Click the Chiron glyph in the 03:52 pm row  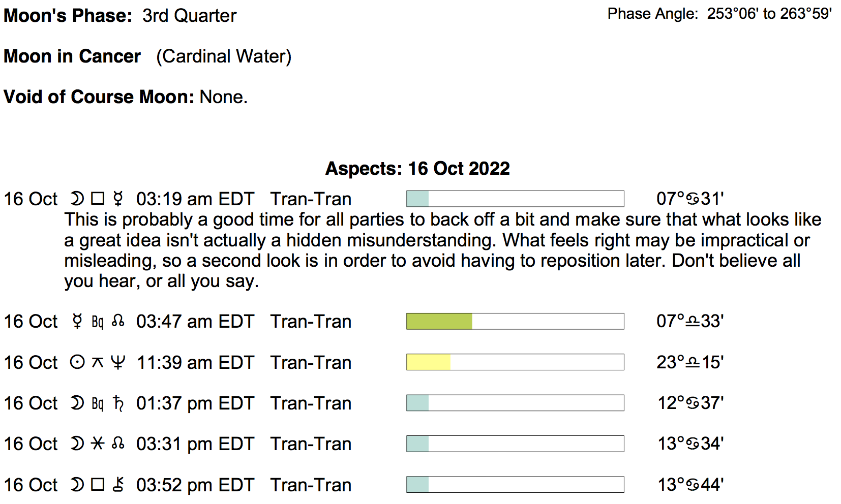click(x=118, y=485)
